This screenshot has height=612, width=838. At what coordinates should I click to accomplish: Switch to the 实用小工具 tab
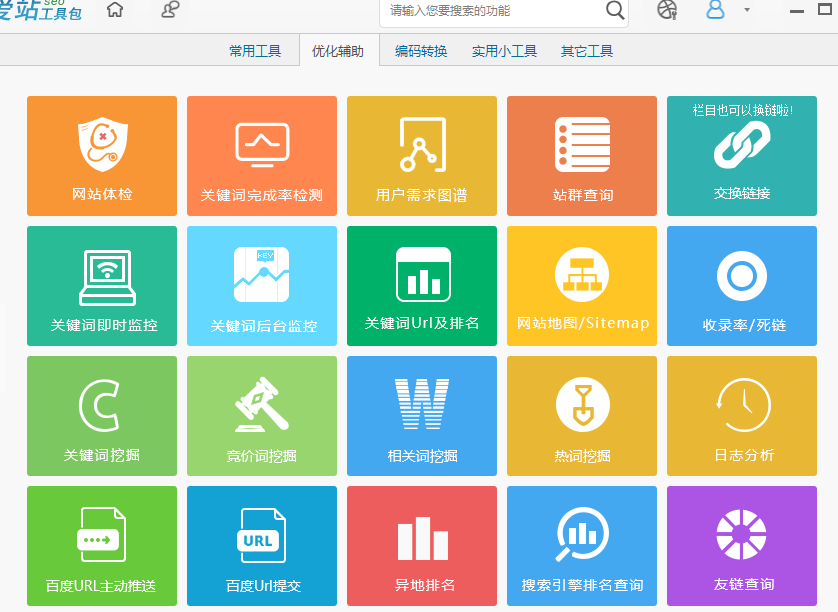[503, 49]
